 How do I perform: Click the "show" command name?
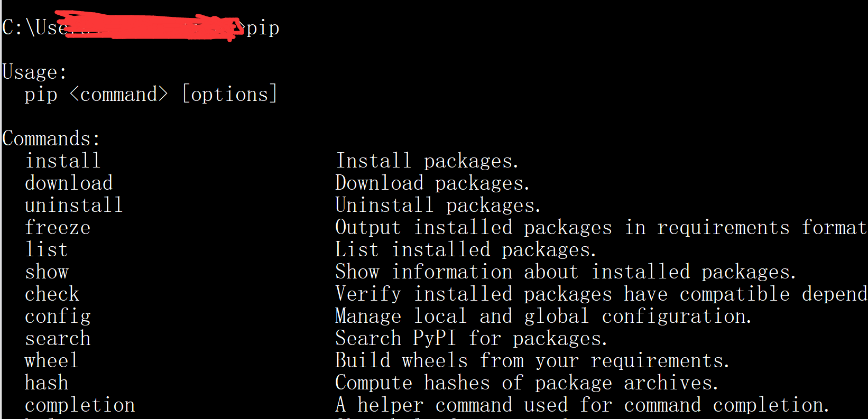(x=47, y=272)
